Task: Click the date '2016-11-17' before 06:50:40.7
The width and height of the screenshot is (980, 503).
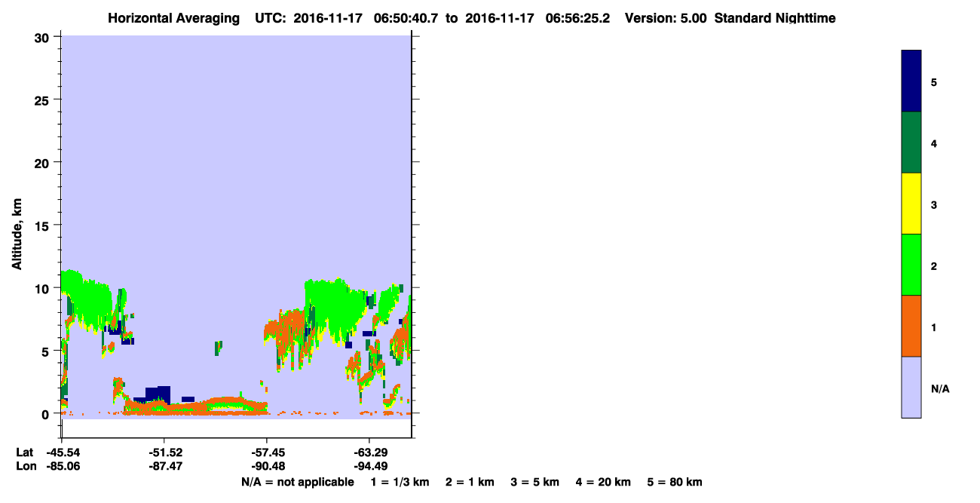Action: coord(329,18)
